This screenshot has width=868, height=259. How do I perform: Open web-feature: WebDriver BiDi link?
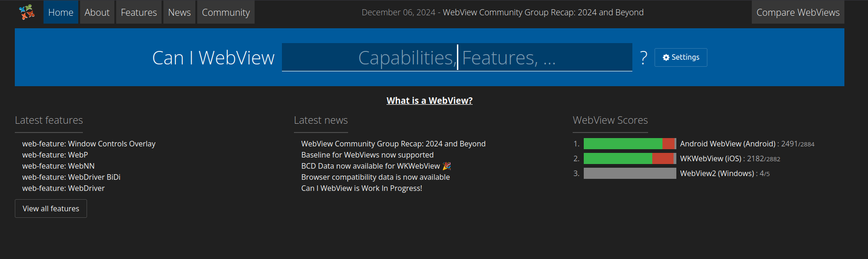tap(71, 177)
